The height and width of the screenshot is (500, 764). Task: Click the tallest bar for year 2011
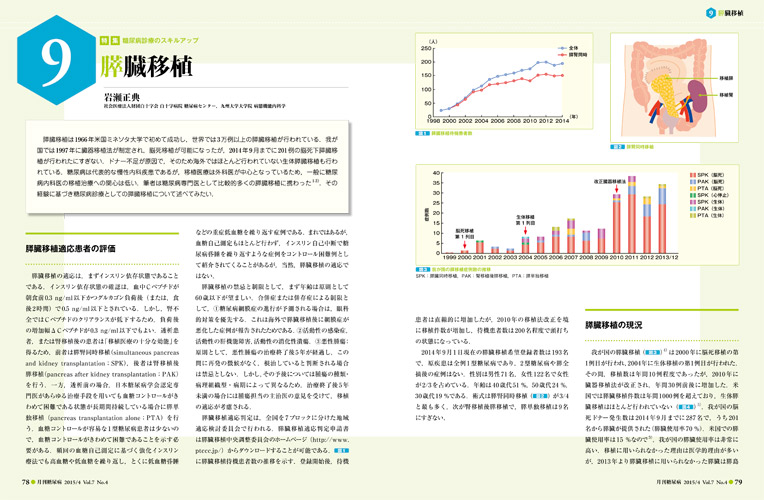(632, 214)
